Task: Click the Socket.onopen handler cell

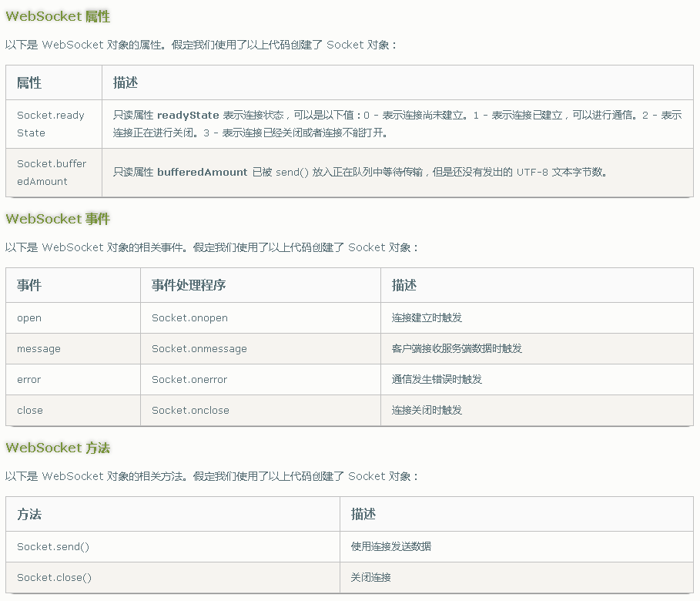Action: click(189, 317)
